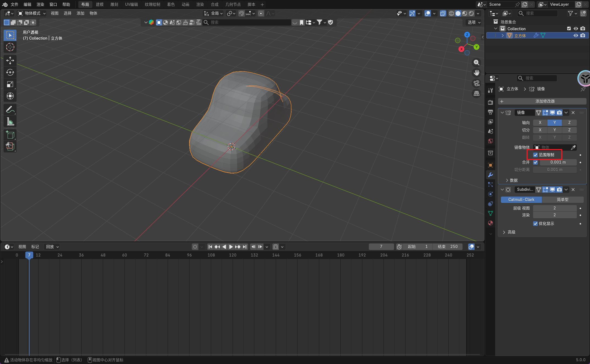Select the Rotate tool
The width and height of the screenshot is (590, 364).
10,72
